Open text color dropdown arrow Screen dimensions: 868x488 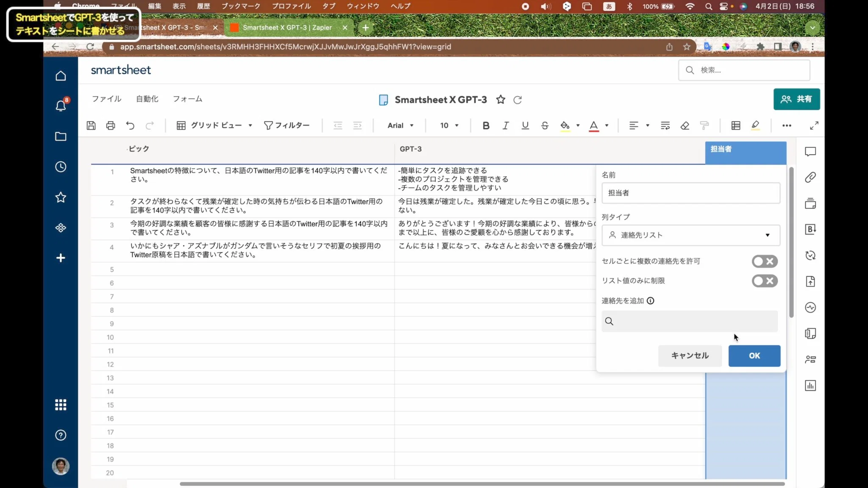point(606,125)
